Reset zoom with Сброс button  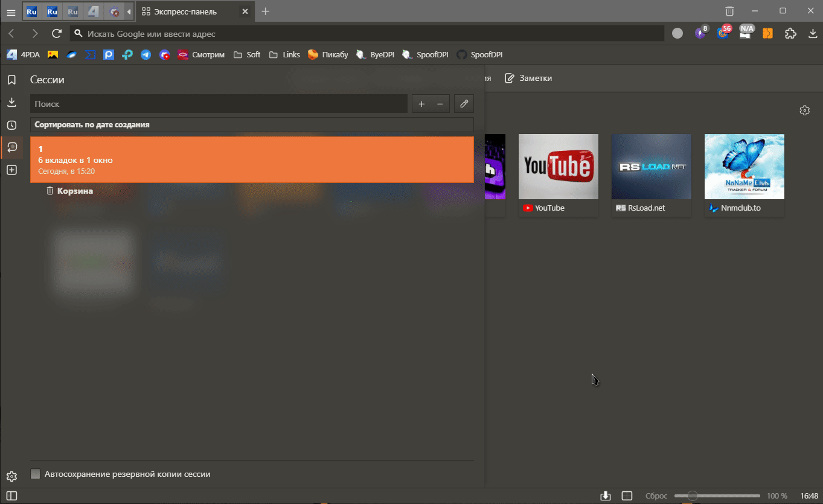point(656,496)
